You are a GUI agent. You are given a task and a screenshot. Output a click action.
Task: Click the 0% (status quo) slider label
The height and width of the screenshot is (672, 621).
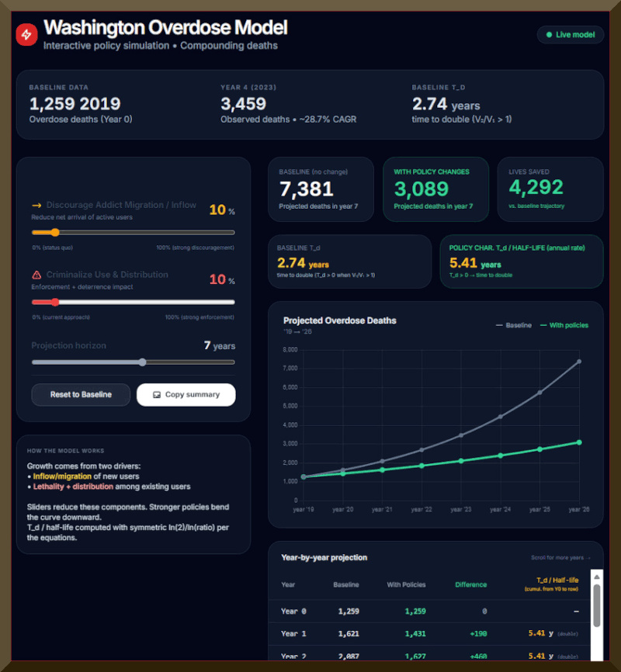point(52,248)
